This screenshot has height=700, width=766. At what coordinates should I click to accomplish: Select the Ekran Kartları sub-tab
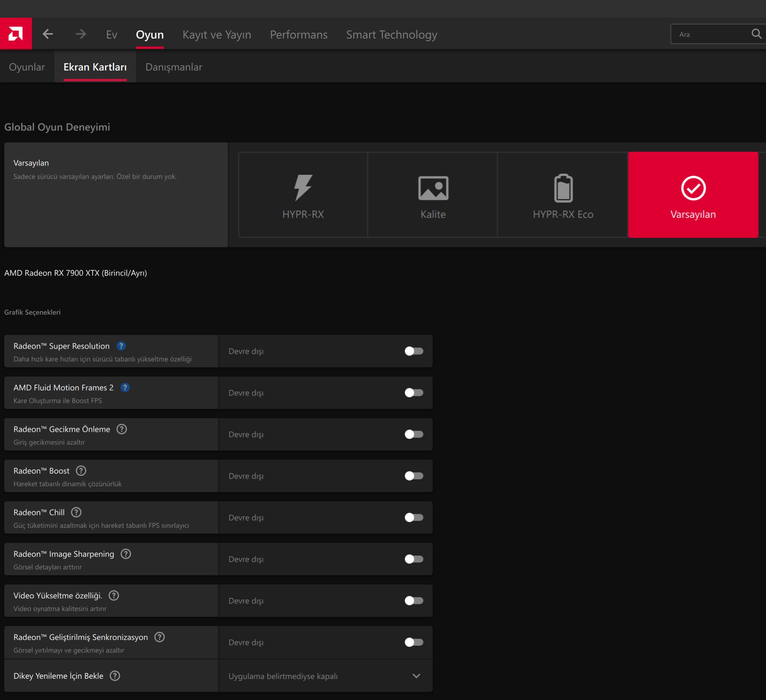pos(95,67)
